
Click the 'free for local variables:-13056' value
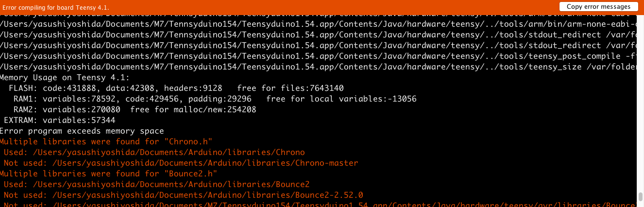(x=341, y=99)
